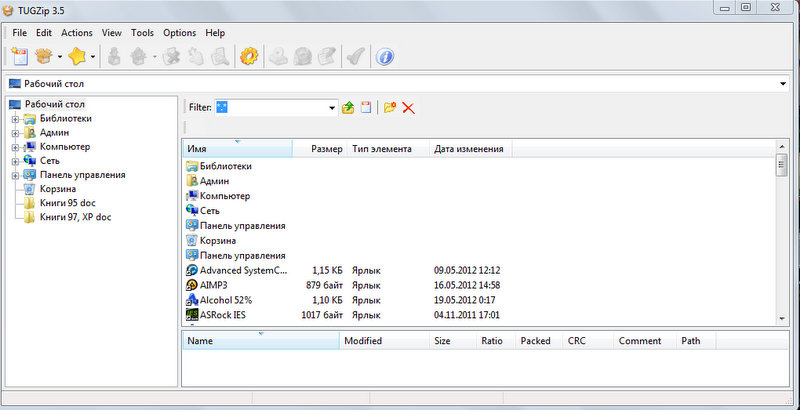This screenshot has width=800, height=410.
Task: Open the orange gear Options icon
Action: (249, 57)
